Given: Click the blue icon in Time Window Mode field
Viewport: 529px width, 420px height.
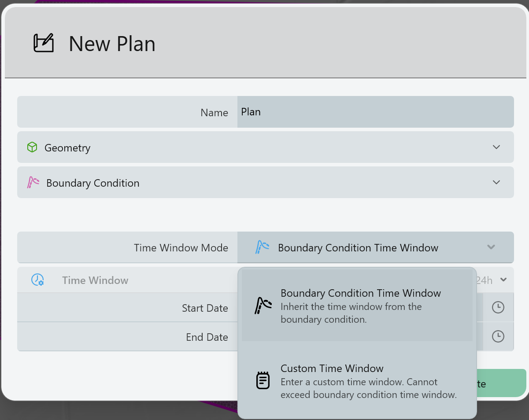Looking at the screenshot, I should click(x=263, y=247).
